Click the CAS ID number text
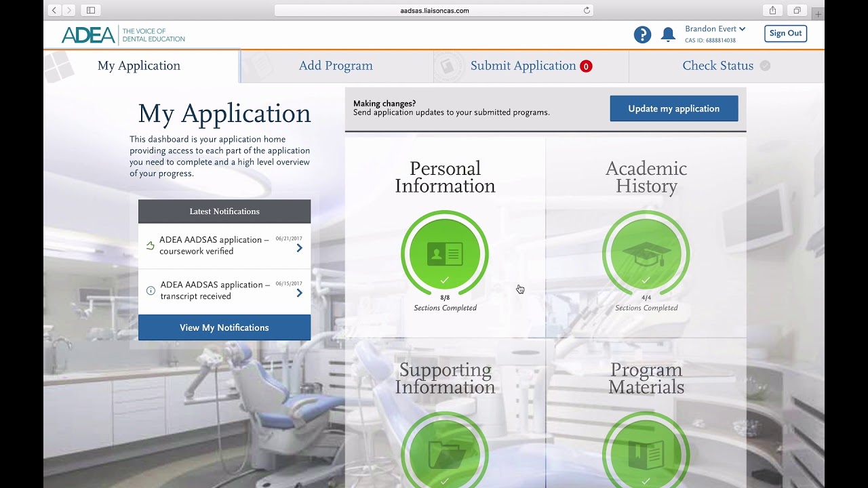Viewport: 868px width, 488px height. tap(710, 41)
